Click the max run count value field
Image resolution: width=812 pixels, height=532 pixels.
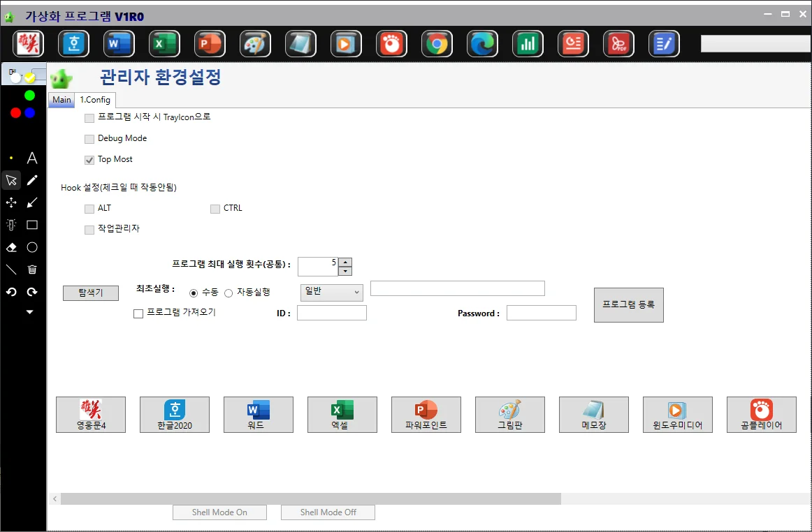[x=318, y=267]
